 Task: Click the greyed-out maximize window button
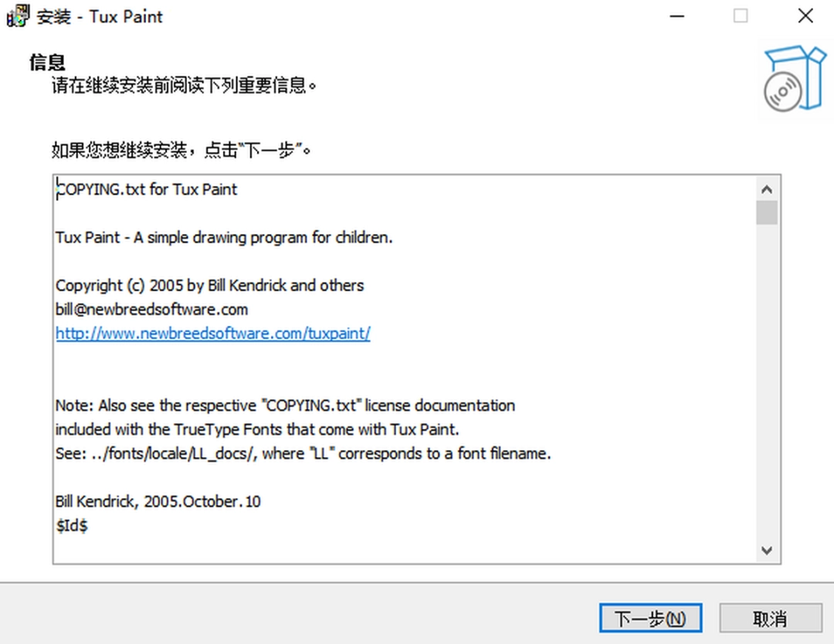pos(741,16)
